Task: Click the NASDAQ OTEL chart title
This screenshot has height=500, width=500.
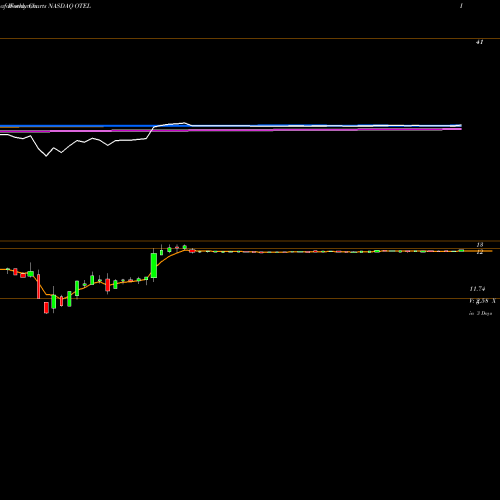Action: 69,6
